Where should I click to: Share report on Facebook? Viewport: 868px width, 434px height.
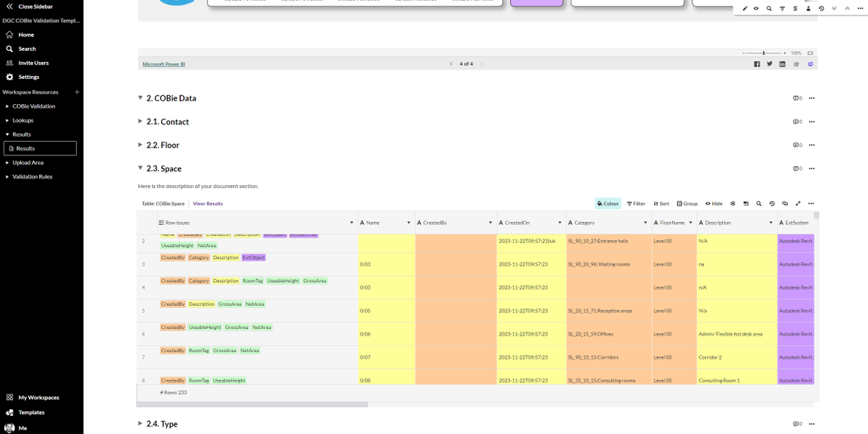(x=757, y=64)
